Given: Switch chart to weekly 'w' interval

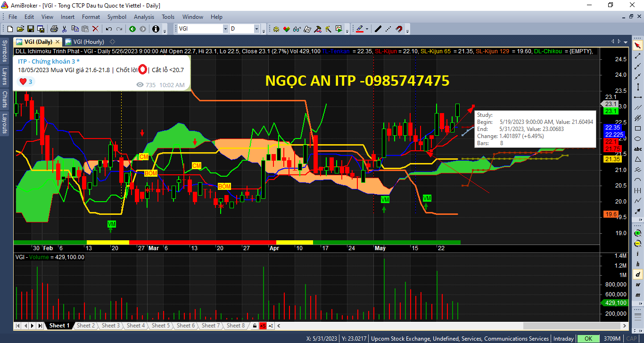Looking at the screenshot, I should 638,285.
